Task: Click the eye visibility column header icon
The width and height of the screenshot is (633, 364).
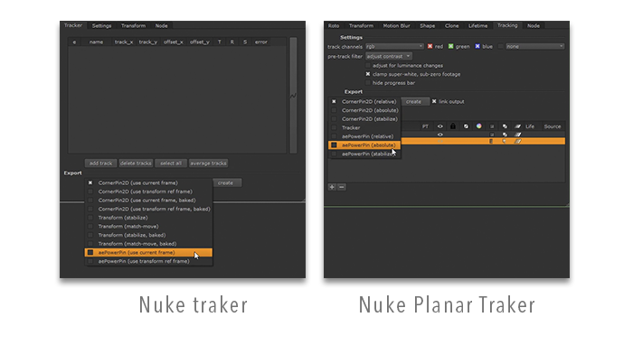Action: point(440,126)
